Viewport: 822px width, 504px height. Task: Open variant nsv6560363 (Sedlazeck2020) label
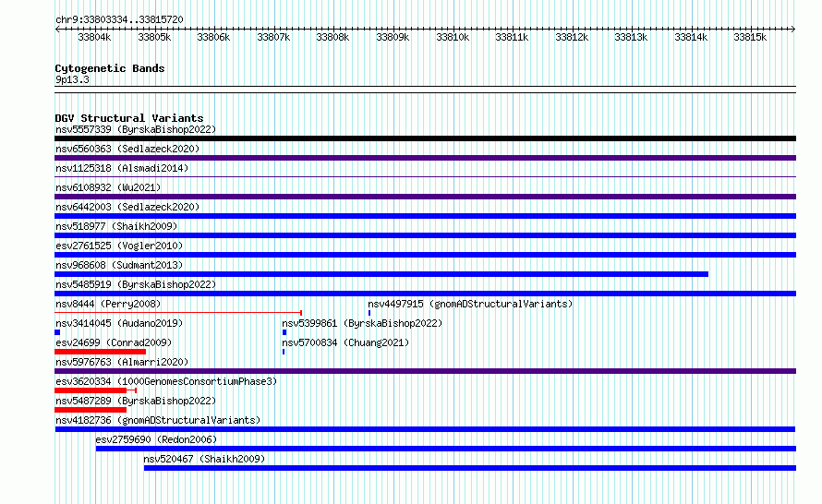click(127, 149)
